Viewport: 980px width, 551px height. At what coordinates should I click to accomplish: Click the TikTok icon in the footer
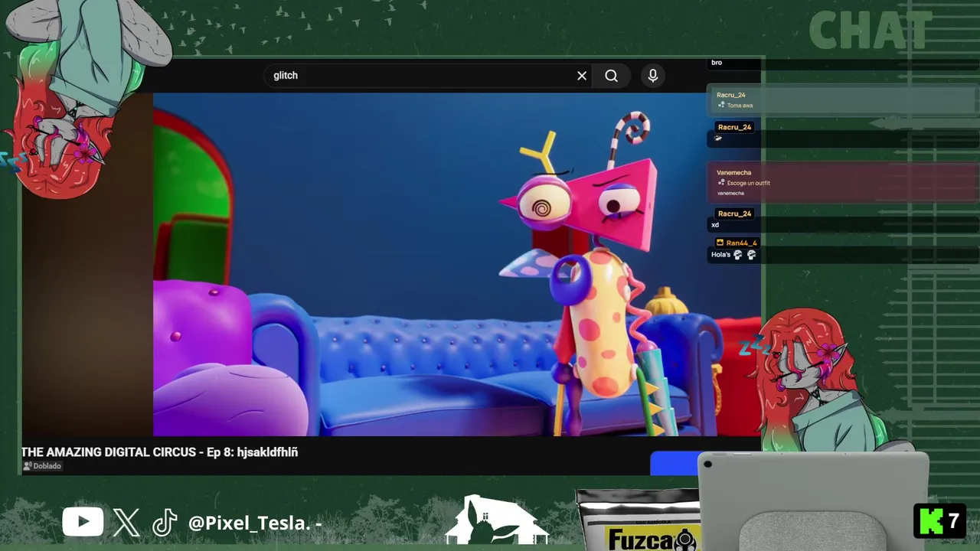pyautogui.click(x=165, y=523)
